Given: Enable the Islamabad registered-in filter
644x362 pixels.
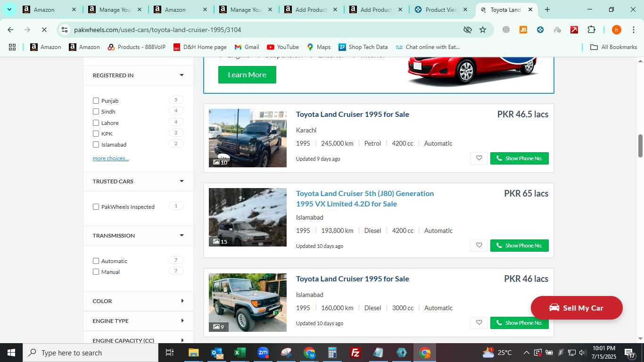Looking at the screenshot, I should click(x=96, y=145).
